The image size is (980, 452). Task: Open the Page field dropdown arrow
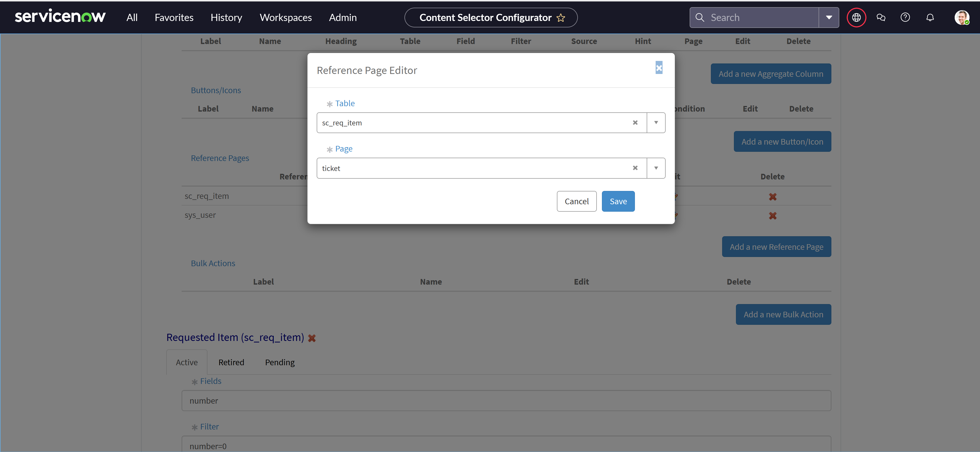[656, 168]
